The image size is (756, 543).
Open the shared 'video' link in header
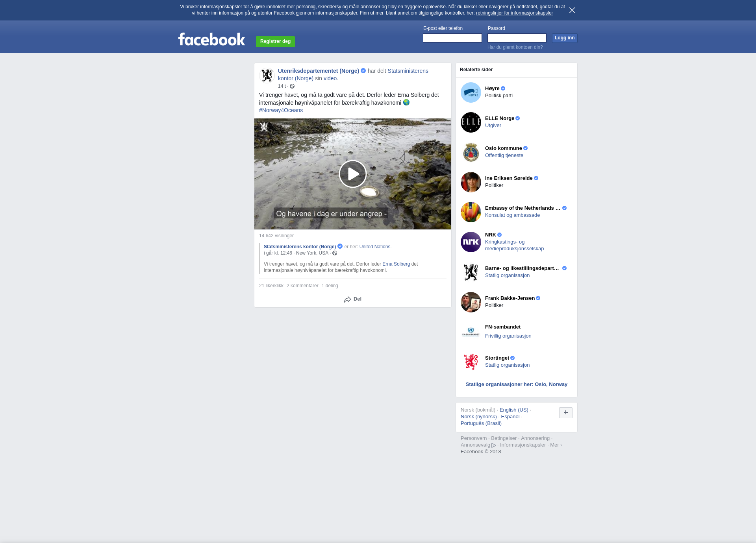(x=330, y=78)
